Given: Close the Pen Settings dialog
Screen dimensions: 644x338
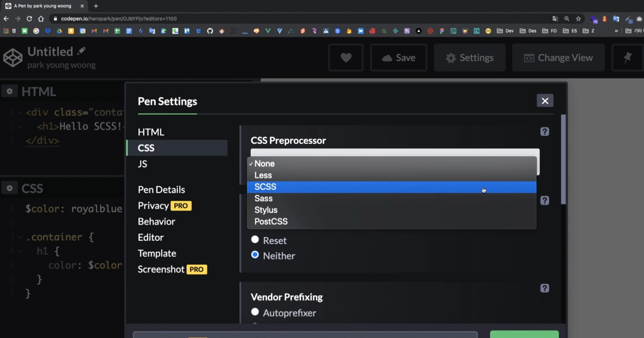Looking at the screenshot, I should tap(545, 101).
